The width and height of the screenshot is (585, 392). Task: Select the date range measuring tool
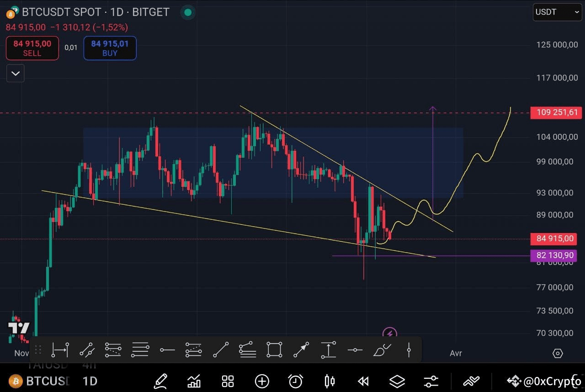60,350
